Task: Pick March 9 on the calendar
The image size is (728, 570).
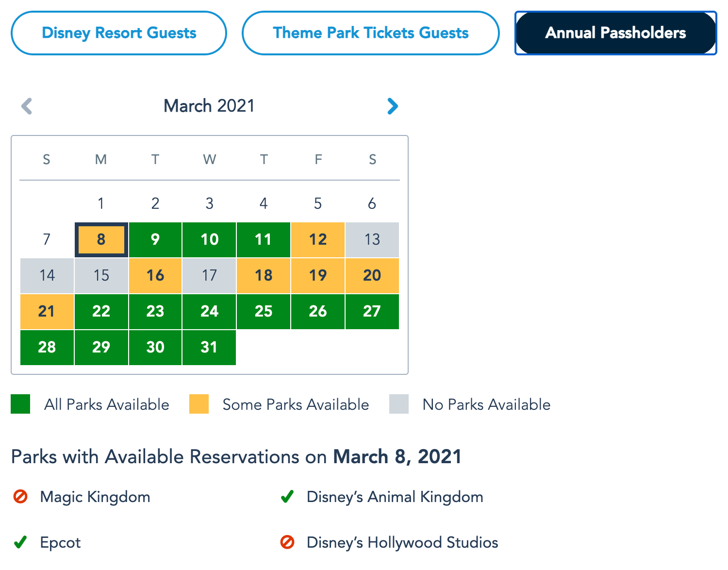Action: pos(155,239)
